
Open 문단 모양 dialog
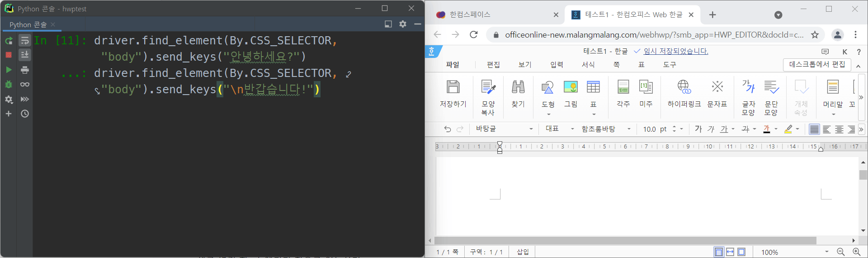(x=771, y=97)
